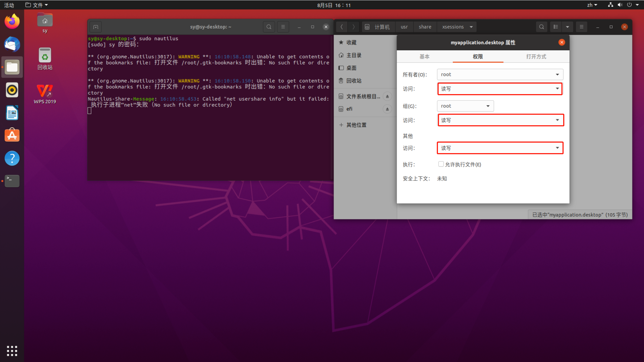Click the share path breadcrumb
Viewport: 644px width, 362px height.
[x=425, y=27]
